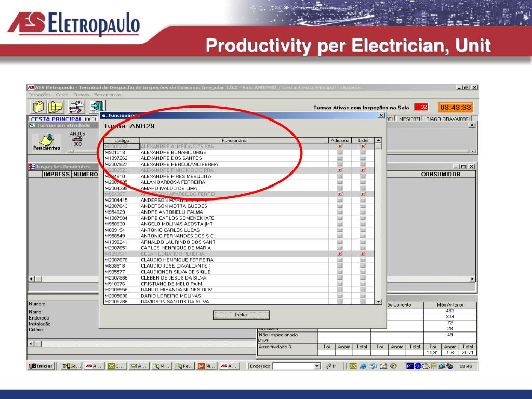532x399 pixels.
Task: Check Lider for ALEXANDRE DOS SANTOS
Action: [363, 158]
